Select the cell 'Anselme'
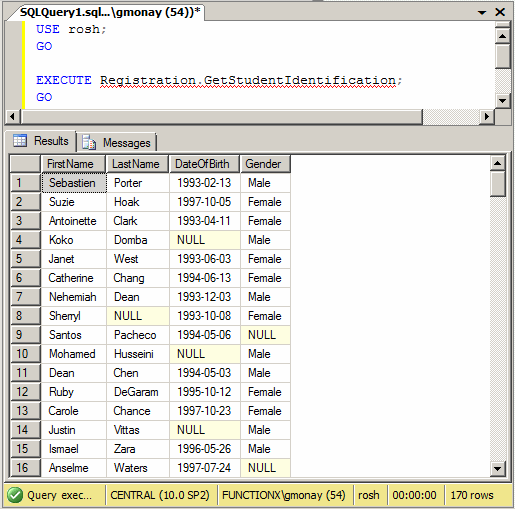The width and height of the screenshot is (515, 509). coord(74,468)
